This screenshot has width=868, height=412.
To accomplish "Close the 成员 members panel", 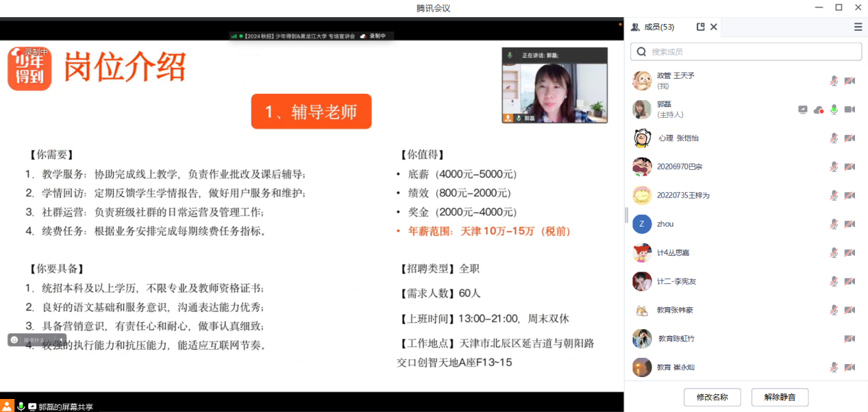I will [713, 27].
